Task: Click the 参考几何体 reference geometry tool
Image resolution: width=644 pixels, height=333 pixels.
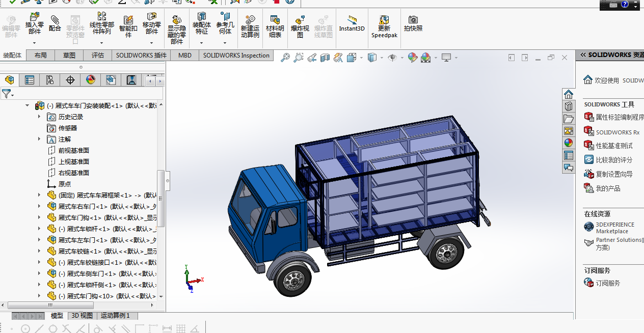Action: (225, 24)
